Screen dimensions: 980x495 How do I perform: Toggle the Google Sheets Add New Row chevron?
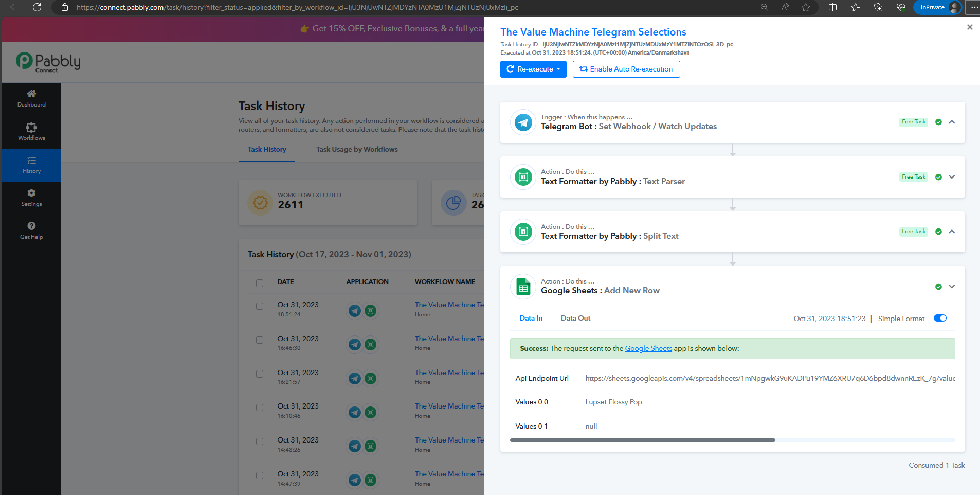pyautogui.click(x=952, y=287)
